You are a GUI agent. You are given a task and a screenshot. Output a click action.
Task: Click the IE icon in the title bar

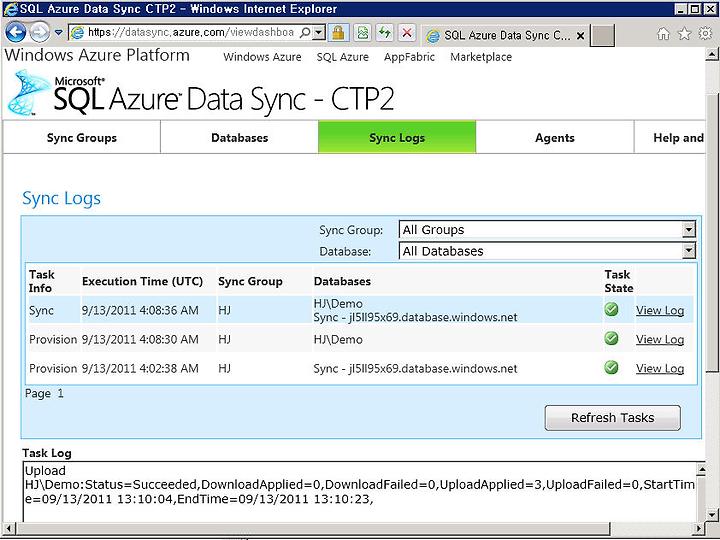pos(10,9)
